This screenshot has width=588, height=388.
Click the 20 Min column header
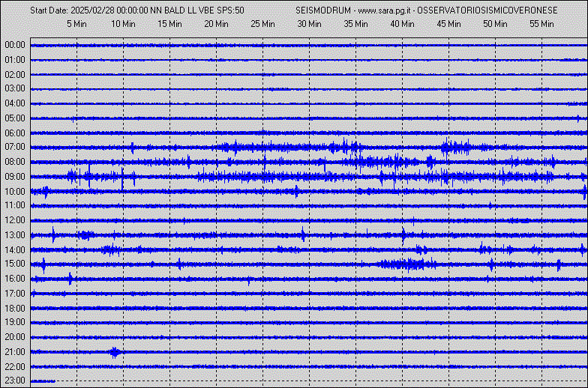point(216,24)
